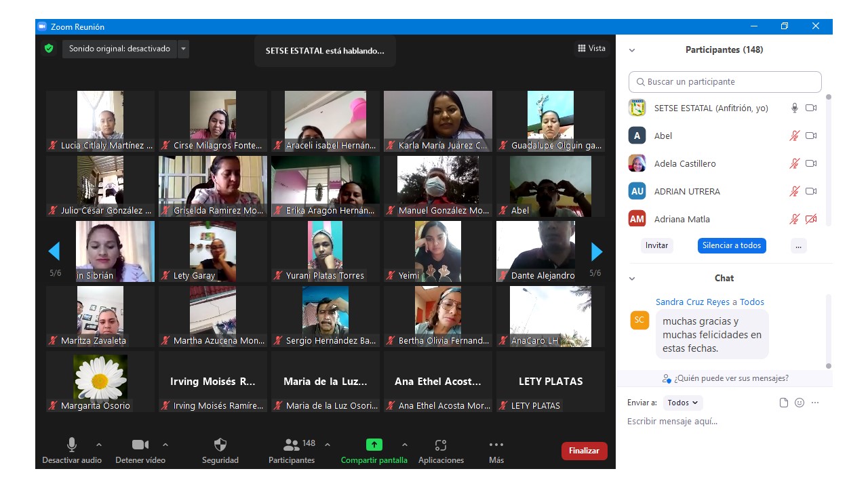868x488 pixels.
Task: Click the '¿Quién puede ver sus mensajes?' icon
Action: coord(667,378)
